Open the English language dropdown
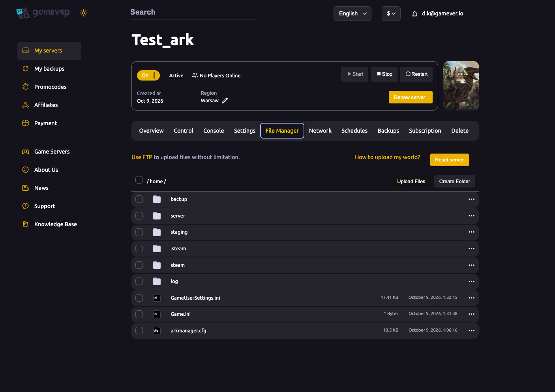Screen dimensions: 555x392 (x=352, y=13)
